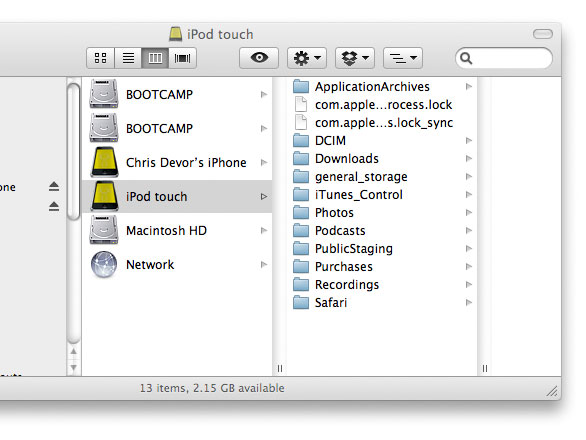
Task: Expand first BOOTCAMP with its arrow
Action: [264, 95]
